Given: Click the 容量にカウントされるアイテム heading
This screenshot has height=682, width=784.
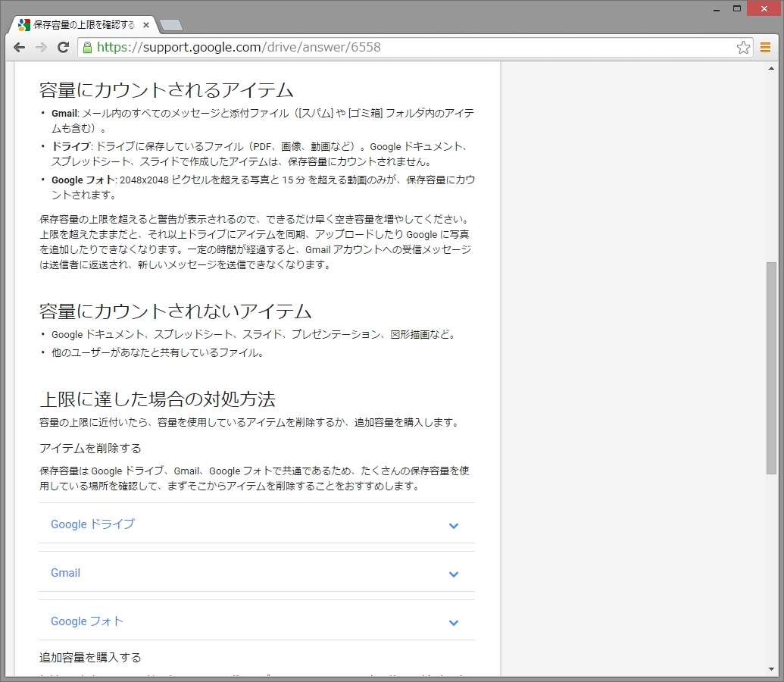Looking at the screenshot, I should click(166, 90).
